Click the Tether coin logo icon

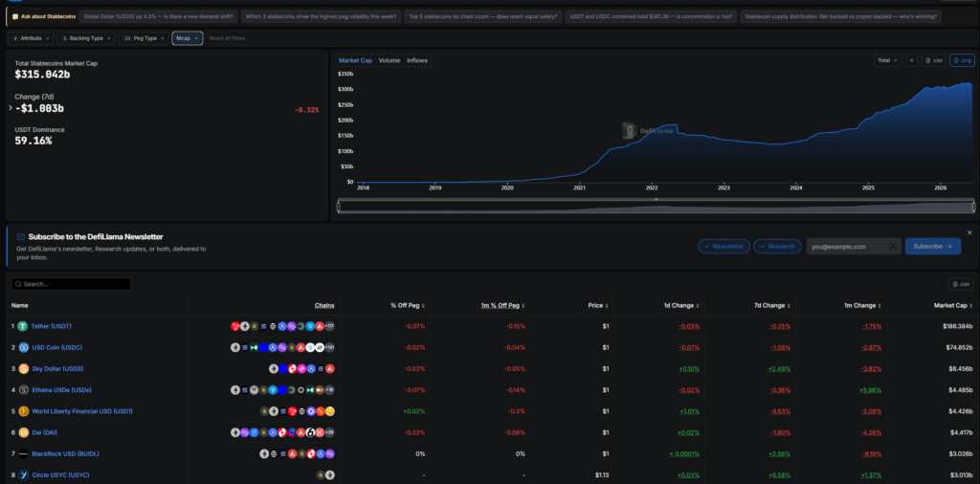click(x=23, y=326)
